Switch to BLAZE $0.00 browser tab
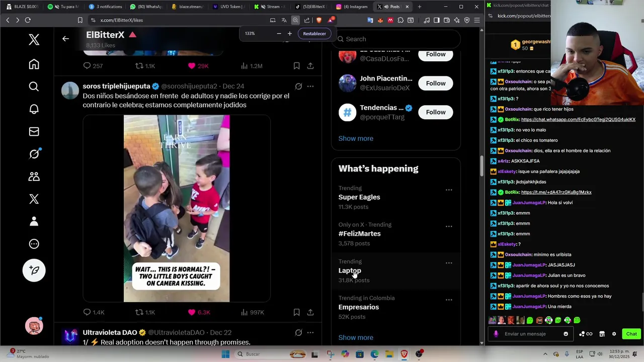Image resolution: width=644 pixels, height=362 pixels. [x=22, y=7]
